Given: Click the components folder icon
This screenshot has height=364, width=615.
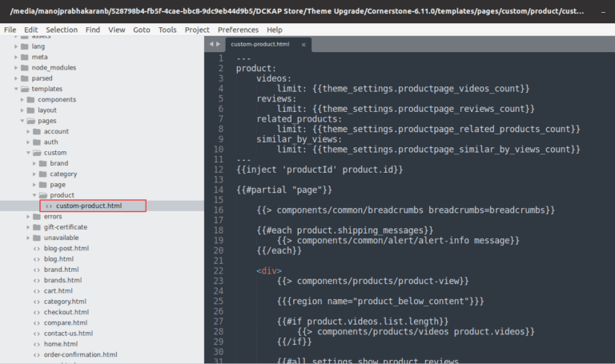Looking at the screenshot, I should [x=31, y=99].
